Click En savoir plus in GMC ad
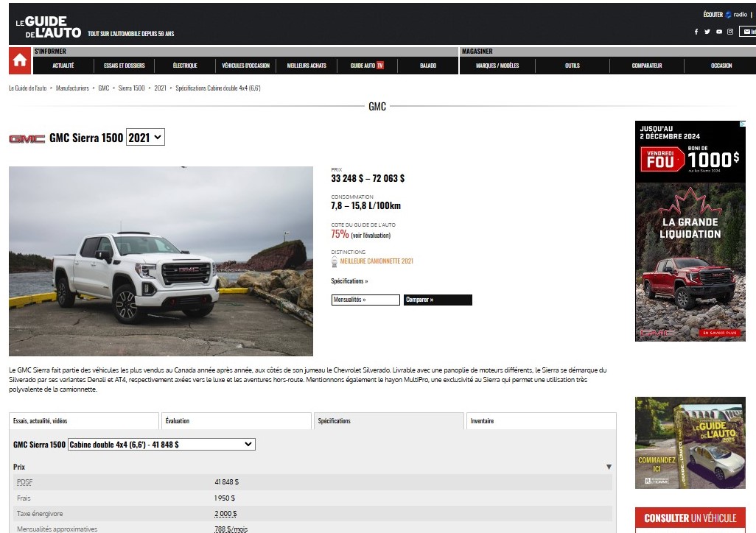The height and width of the screenshot is (533, 756). click(x=720, y=333)
